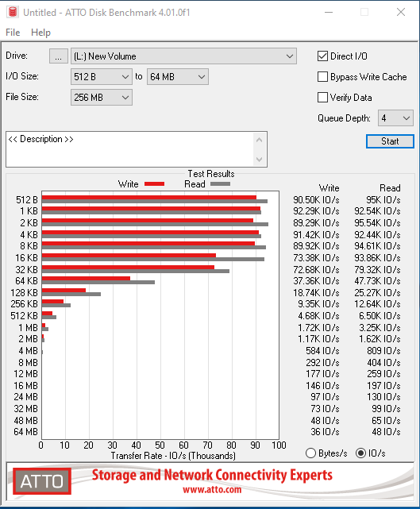The width and height of the screenshot is (420, 509).
Task: Select the IO/s radio button
Action: [x=360, y=453]
